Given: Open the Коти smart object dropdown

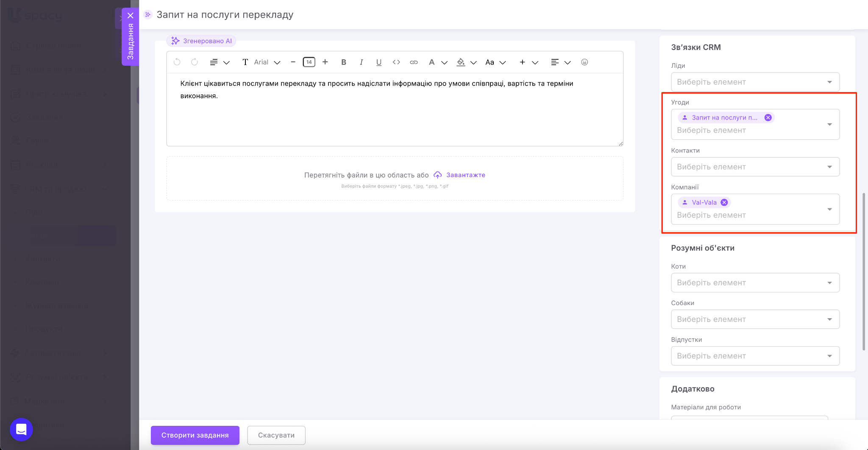Looking at the screenshot, I should click(x=755, y=283).
